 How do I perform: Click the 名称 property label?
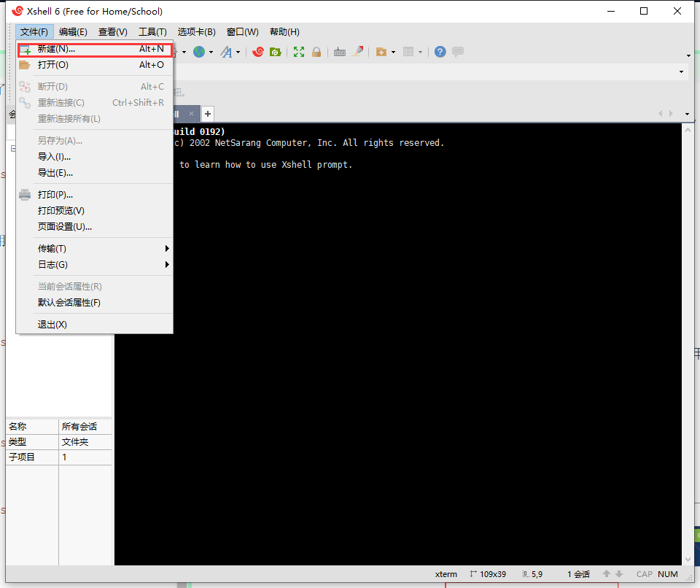[x=17, y=427]
